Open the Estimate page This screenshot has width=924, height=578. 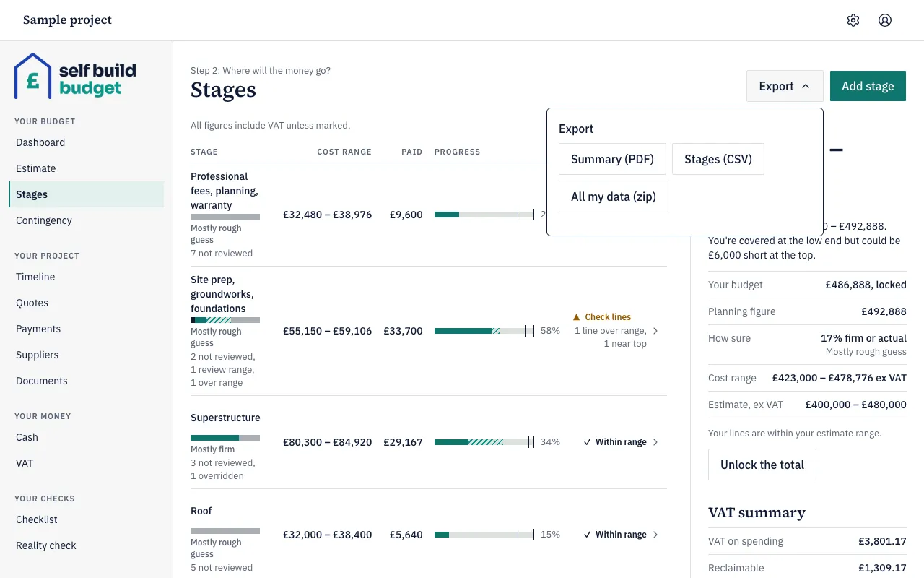point(87,168)
